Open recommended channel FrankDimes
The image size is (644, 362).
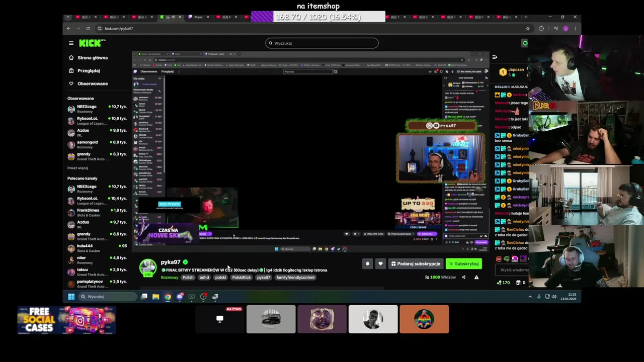click(x=97, y=212)
